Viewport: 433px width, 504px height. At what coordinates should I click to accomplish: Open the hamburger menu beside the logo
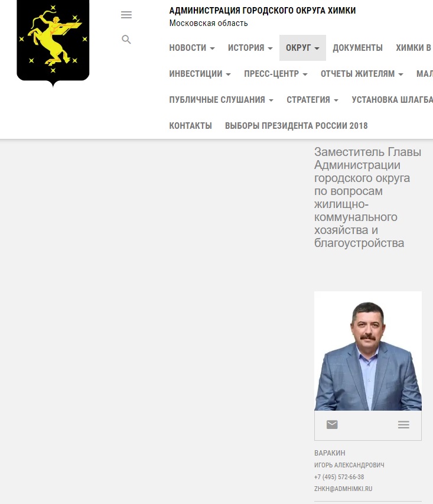tap(126, 15)
